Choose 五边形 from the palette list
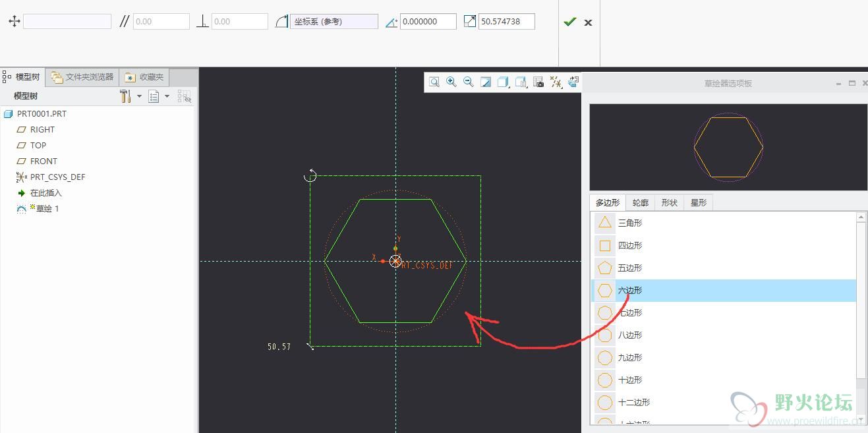The height and width of the screenshot is (433, 868). (724, 268)
